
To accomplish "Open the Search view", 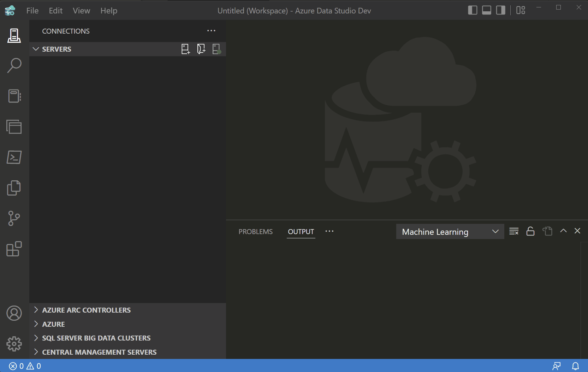I will tap(14, 65).
